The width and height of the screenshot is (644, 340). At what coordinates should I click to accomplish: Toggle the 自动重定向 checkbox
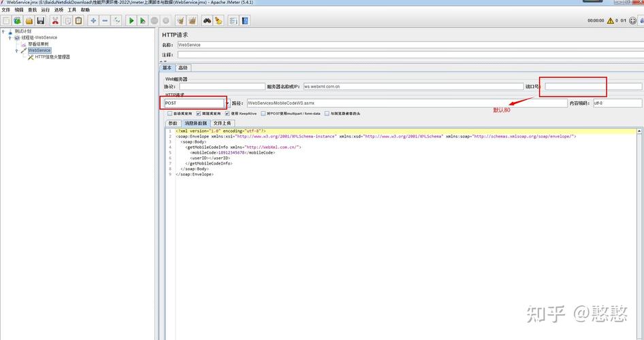click(170, 114)
